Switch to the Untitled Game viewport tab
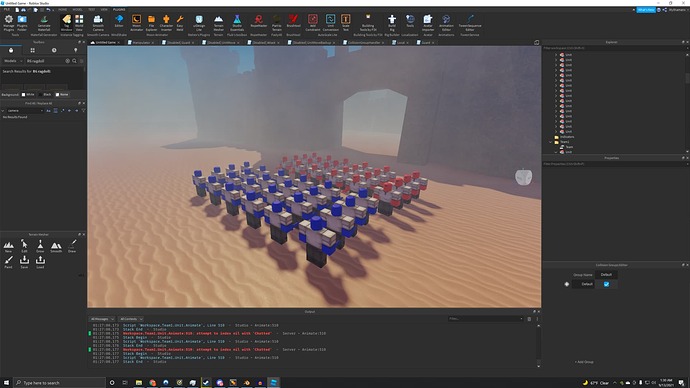Viewport: 690px width, 388px height. (x=105, y=43)
